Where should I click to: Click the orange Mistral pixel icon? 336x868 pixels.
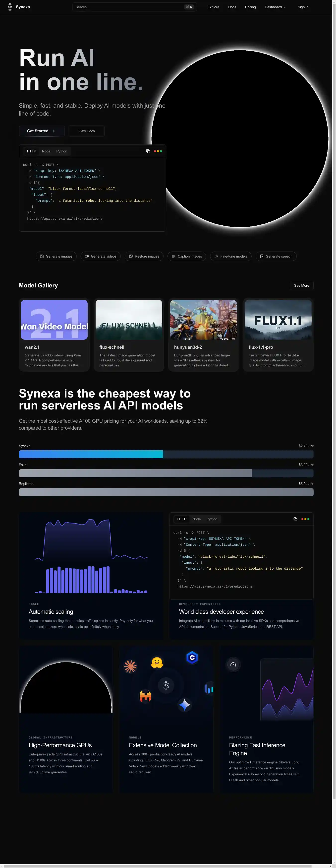[145, 696]
